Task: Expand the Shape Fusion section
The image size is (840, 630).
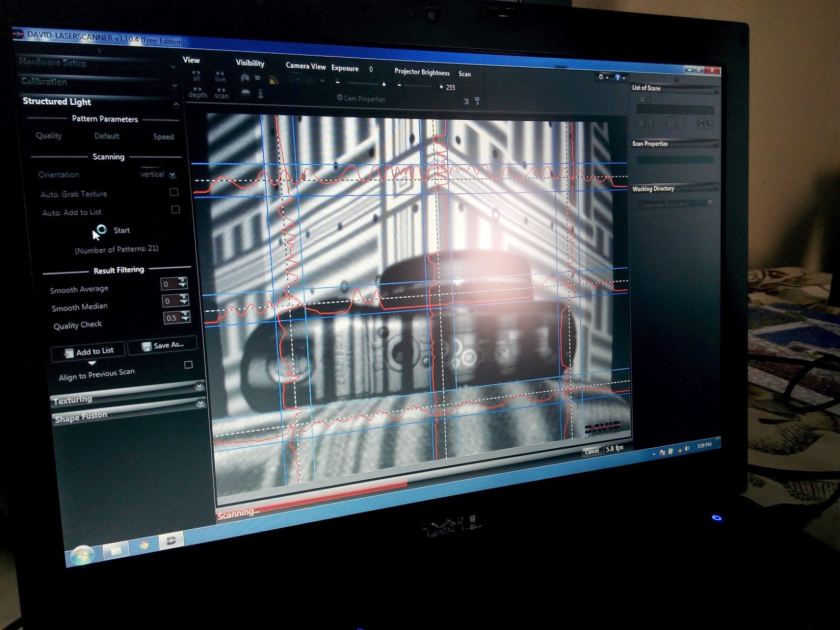Action: (201, 404)
